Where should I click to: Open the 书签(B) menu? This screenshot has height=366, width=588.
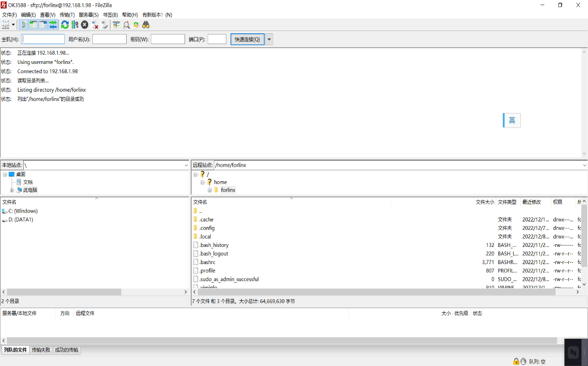point(110,15)
